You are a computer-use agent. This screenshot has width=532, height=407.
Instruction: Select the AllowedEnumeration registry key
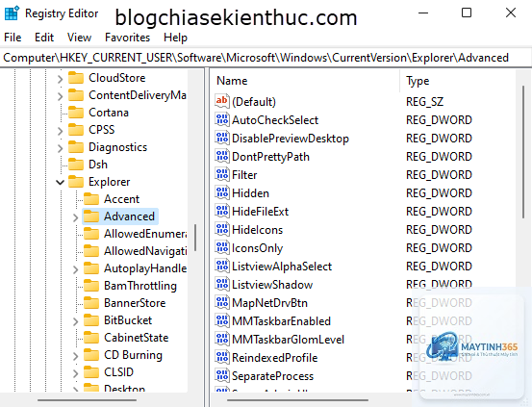click(x=145, y=234)
